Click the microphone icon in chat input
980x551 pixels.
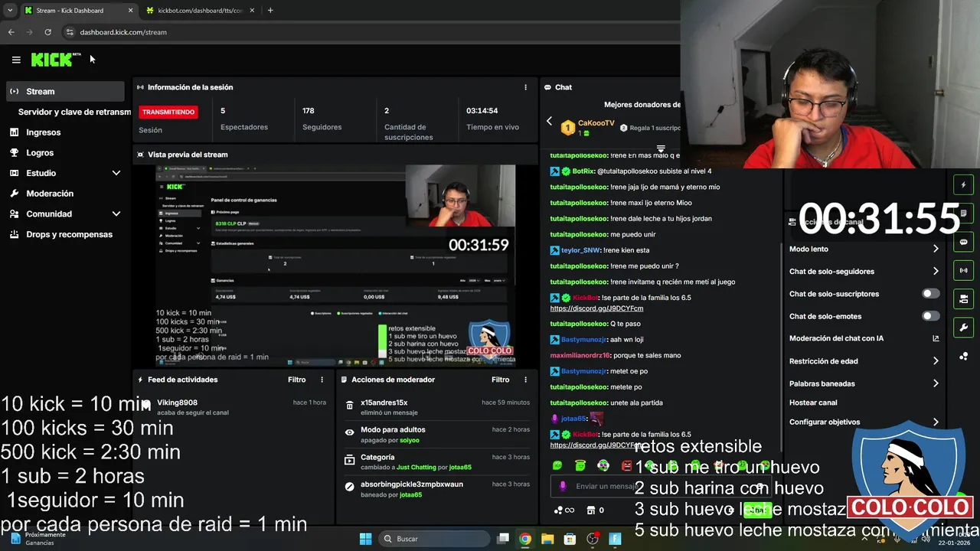pos(563,486)
